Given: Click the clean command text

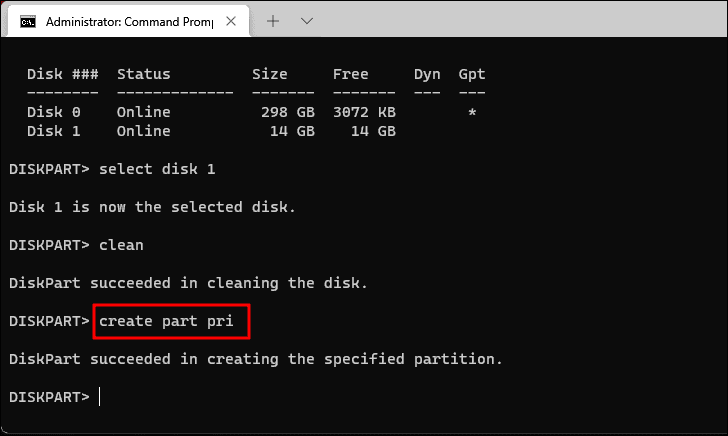Looking at the screenshot, I should [121, 245].
